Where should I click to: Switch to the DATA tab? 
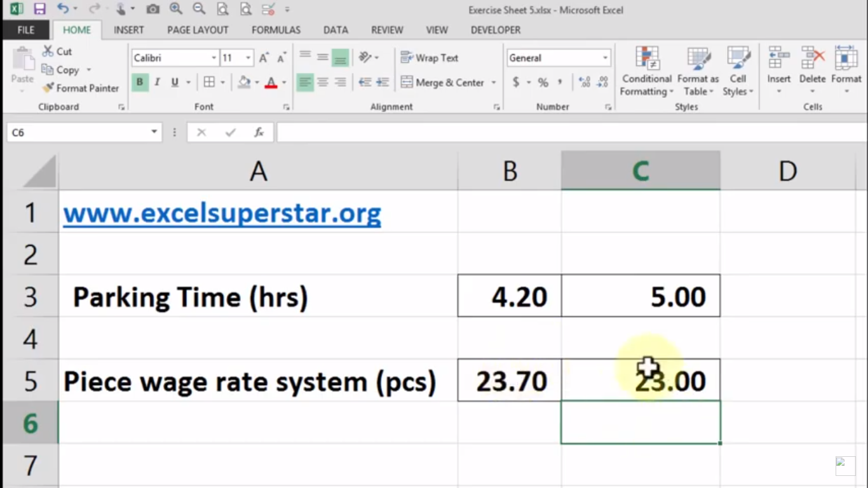tap(336, 30)
